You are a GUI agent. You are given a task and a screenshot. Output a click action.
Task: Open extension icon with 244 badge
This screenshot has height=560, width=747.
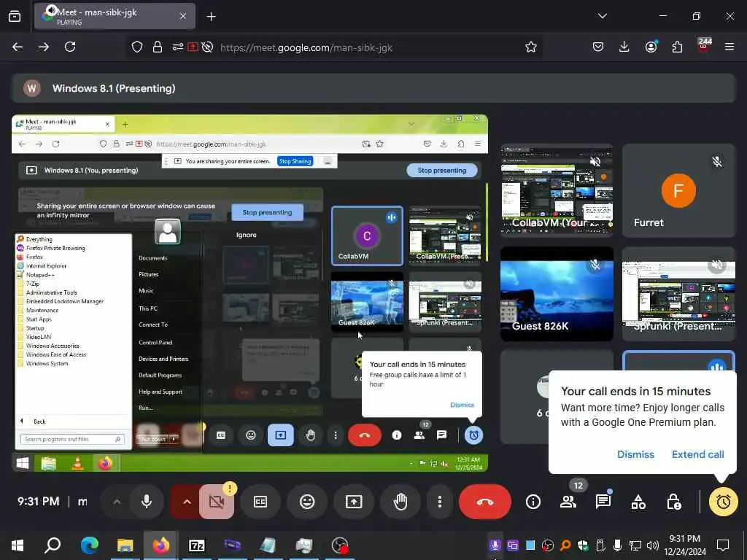tap(704, 46)
